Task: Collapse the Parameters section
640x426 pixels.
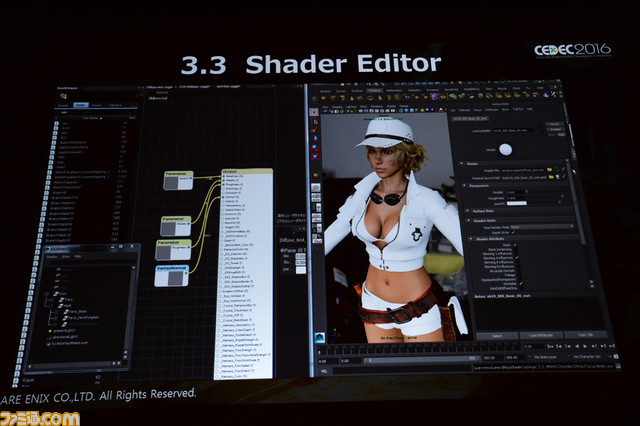Action: (x=464, y=186)
